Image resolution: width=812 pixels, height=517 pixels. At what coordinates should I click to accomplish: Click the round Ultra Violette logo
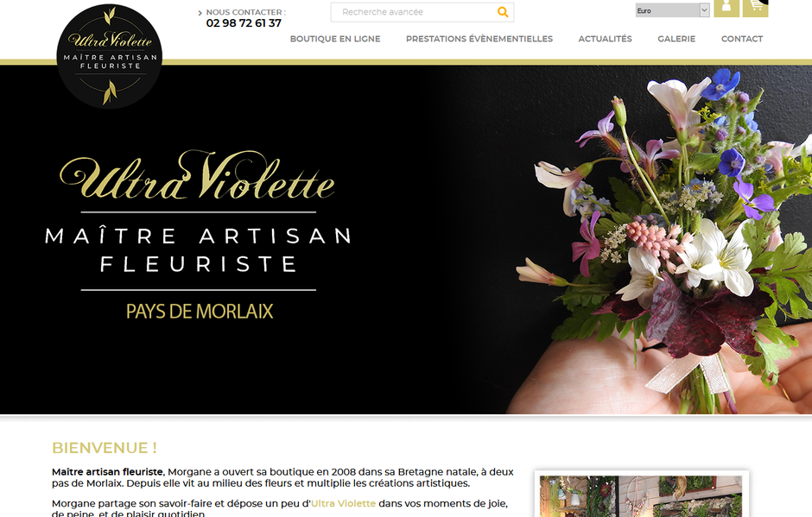(x=109, y=56)
